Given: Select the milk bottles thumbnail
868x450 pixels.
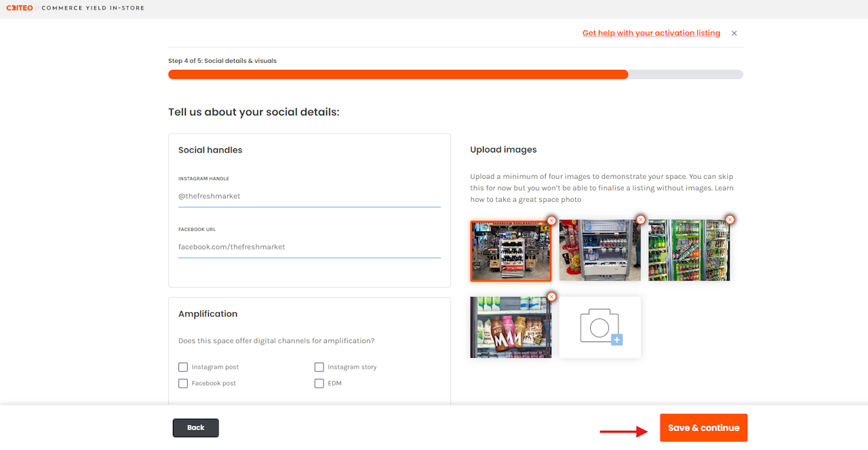Looking at the screenshot, I should (511, 327).
